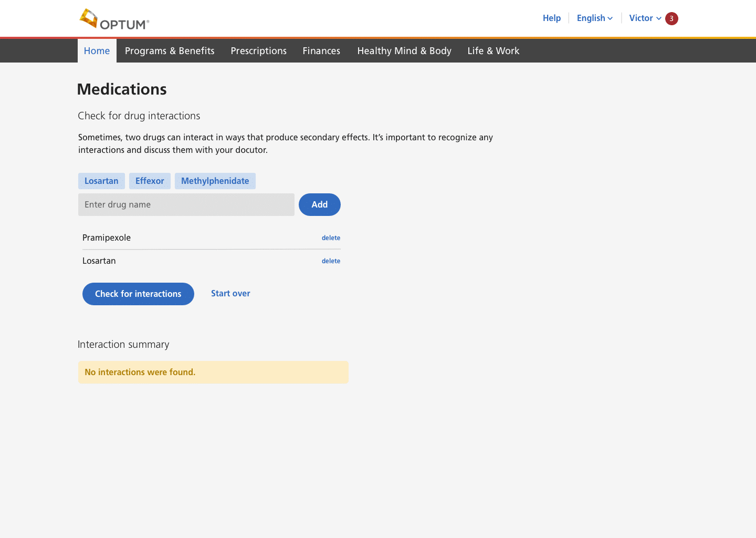Expand the English language dropdown
756x538 pixels.
(594, 18)
